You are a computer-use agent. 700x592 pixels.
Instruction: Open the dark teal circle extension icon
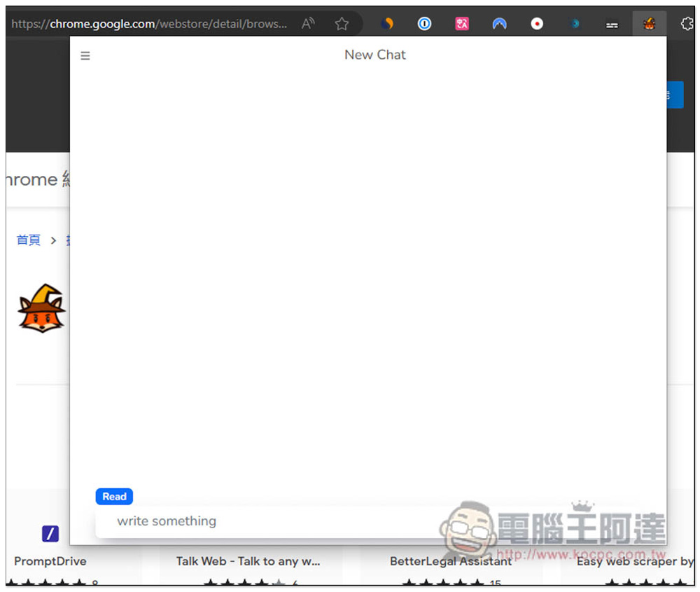[575, 23]
